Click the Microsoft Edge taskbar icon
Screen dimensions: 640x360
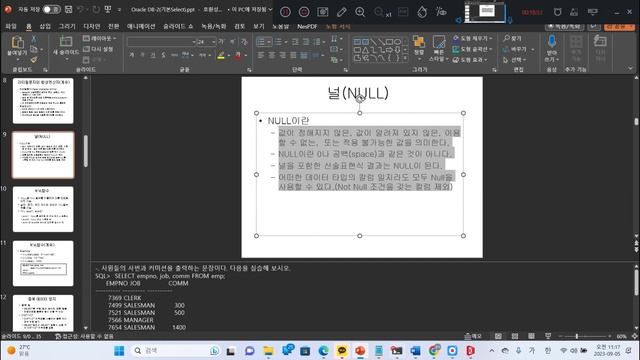[x=324, y=351]
